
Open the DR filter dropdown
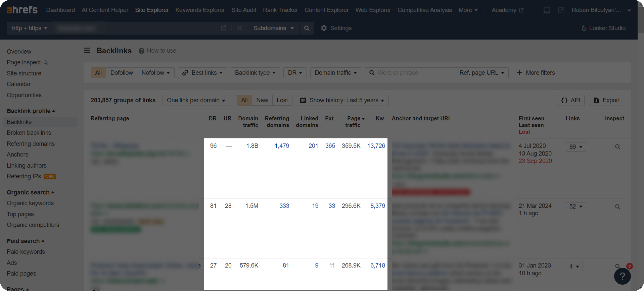click(x=295, y=73)
